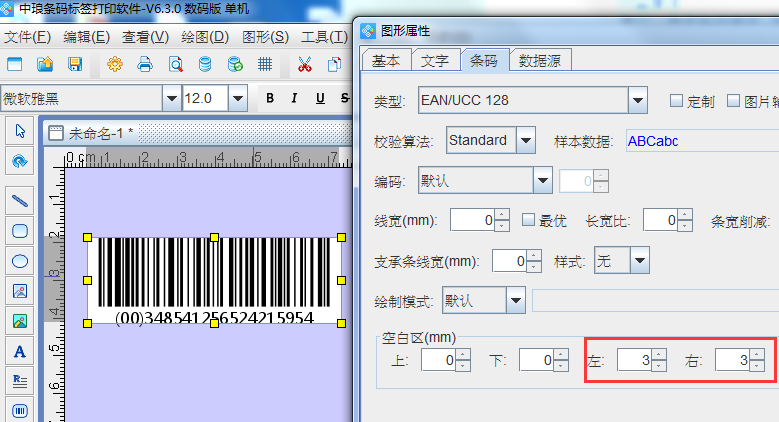Image resolution: width=779 pixels, height=422 pixels.
Task: Click the document settings gear icon
Action: (114, 65)
